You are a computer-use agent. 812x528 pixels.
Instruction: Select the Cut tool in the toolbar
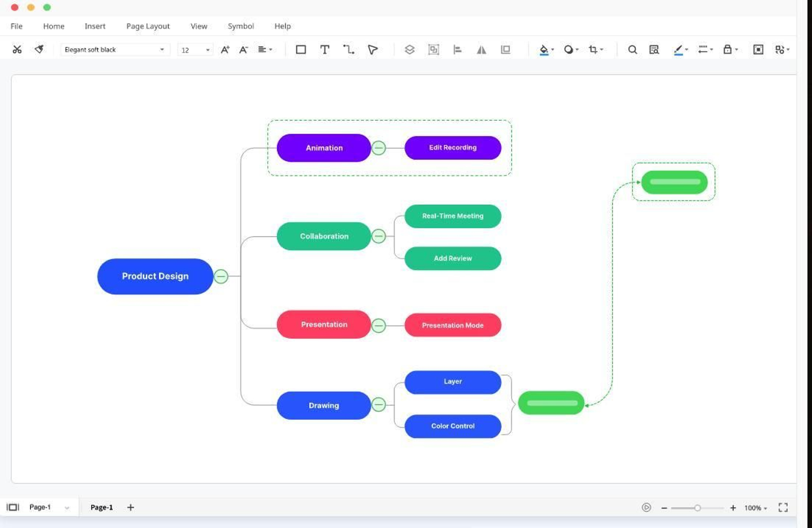[x=17, y=49]
